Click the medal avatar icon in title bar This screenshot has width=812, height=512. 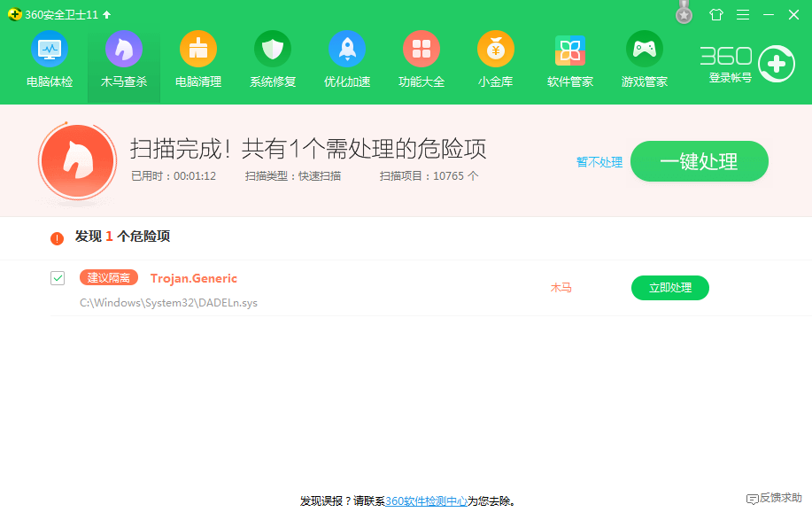pyautogui.click(x=683, y=13)
